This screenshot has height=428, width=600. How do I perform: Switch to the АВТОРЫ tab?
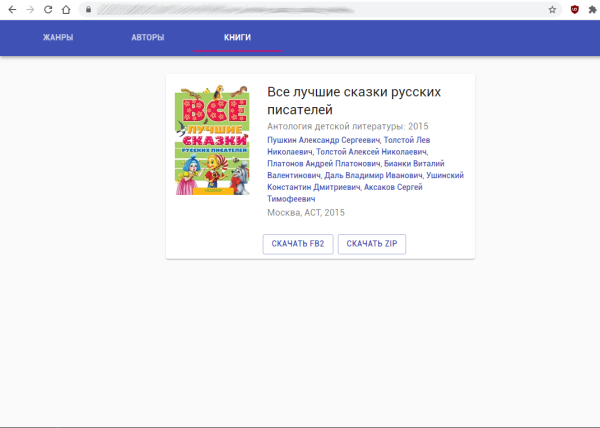coord(148,37)
